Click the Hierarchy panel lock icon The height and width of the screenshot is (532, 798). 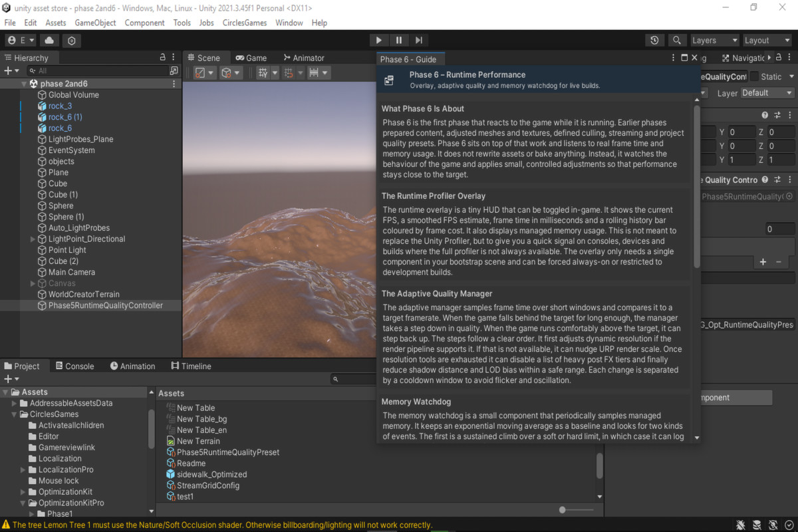[x=163, y=58]
